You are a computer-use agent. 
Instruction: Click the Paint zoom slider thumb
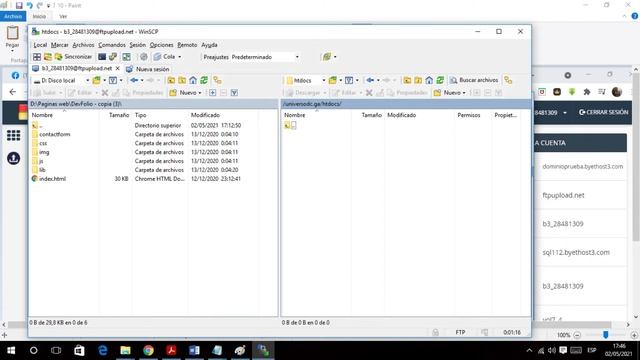pyautogui.click(x=606, y=335)
